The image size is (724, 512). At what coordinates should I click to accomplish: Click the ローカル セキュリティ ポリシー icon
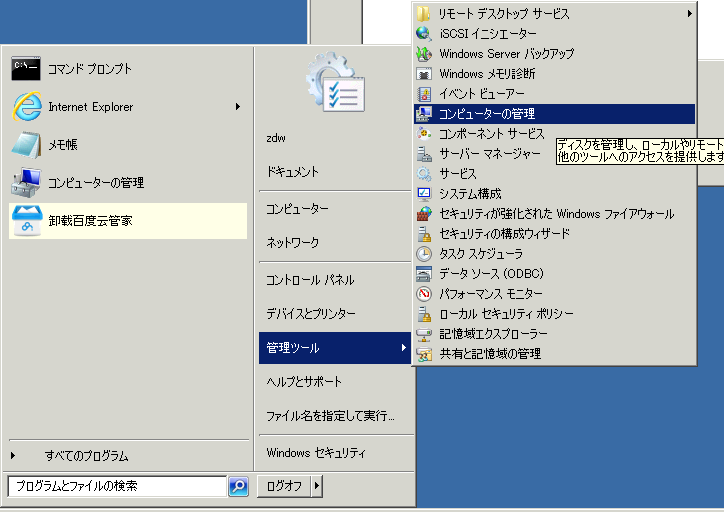pyautogui.click(x=423, y=314)
